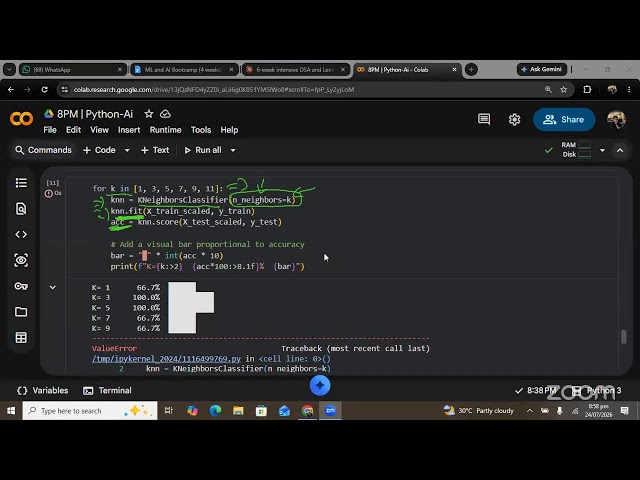Switch to ML and AI Bootcamp tab
The image size is (640, 480).
click(184, 70)
